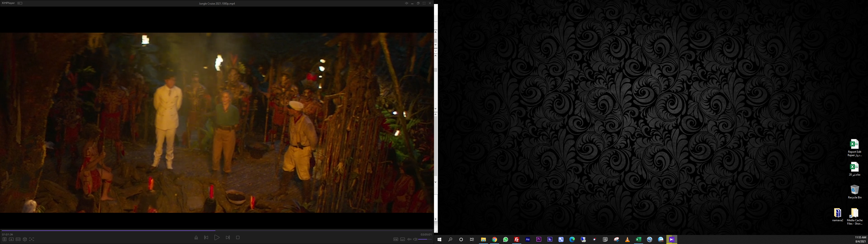Viewport: 868px width, 244px height.
Task: Click the video download icon
Action: pos(11,239)
